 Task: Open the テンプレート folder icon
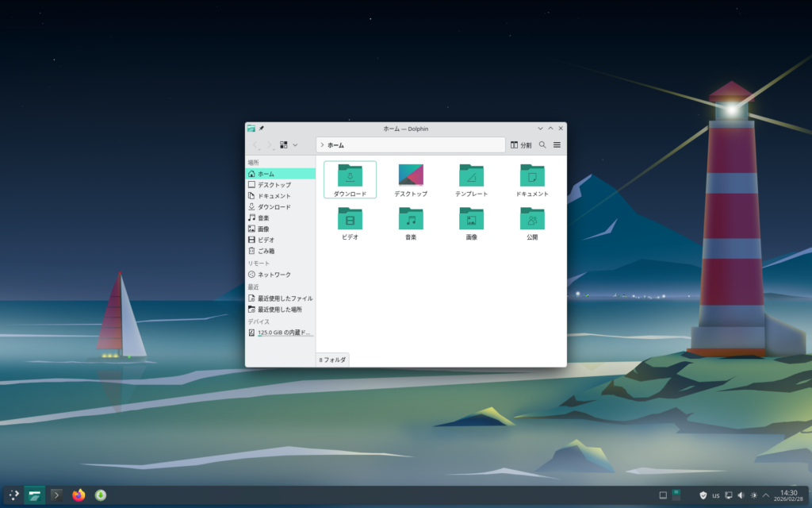coord(471,176)
